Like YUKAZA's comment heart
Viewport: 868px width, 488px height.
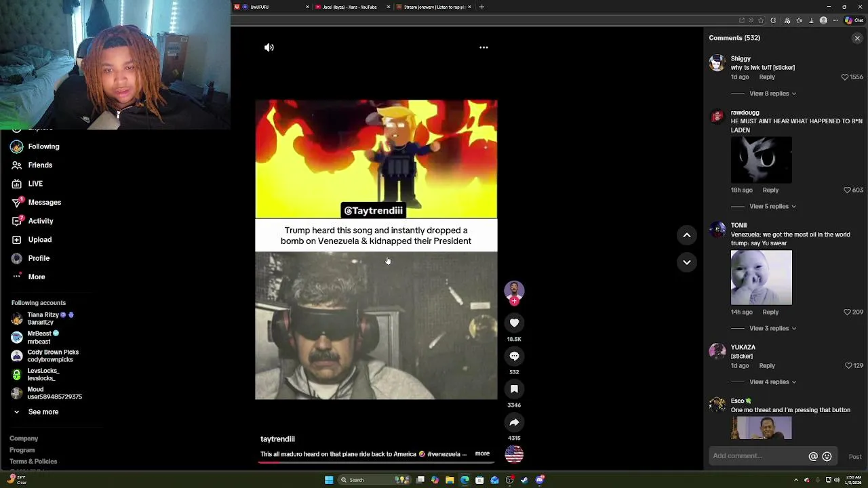pyautogui.click(x=848, y=366)
